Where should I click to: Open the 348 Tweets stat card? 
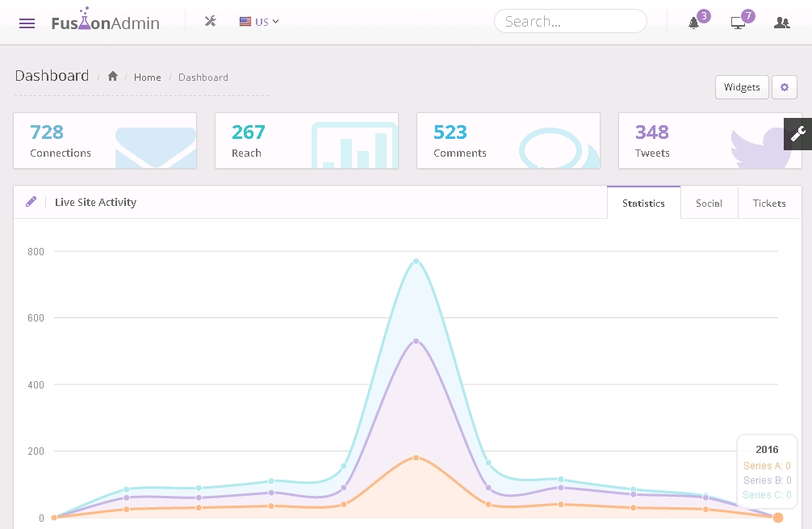[710, 141]
